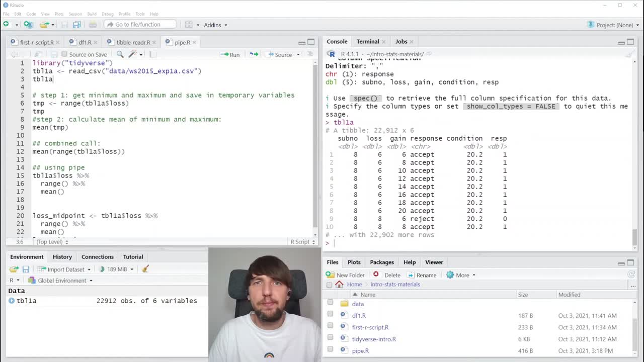Open the More dropdown in Files pane
This screenshot has width=644, height=362.
pos(461,275)
